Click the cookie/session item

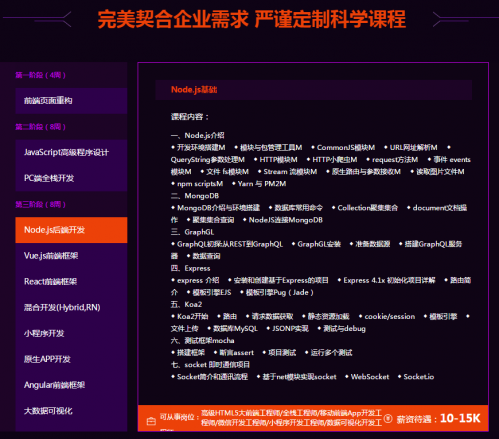[x=390, y=317]
